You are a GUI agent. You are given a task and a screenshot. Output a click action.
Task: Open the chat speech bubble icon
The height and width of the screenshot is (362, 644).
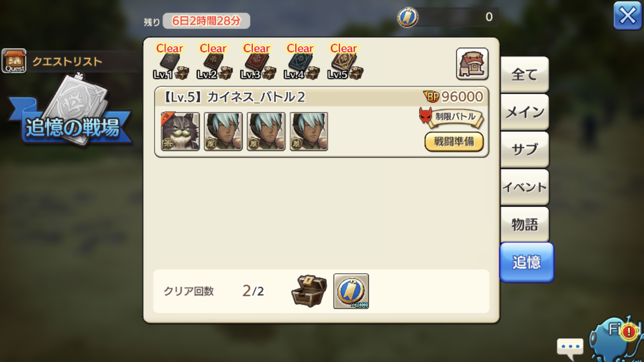tap(570, 346)
